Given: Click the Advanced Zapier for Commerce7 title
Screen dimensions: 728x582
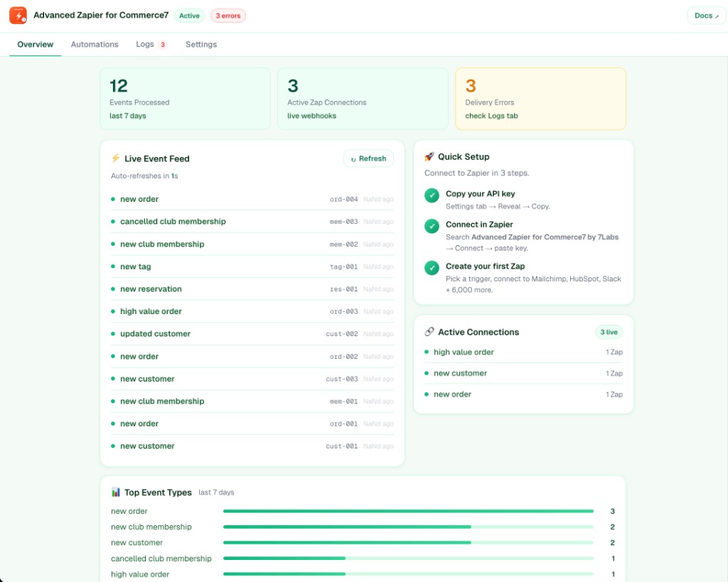Looking at the screenshot, I should (x=101, y=15).
